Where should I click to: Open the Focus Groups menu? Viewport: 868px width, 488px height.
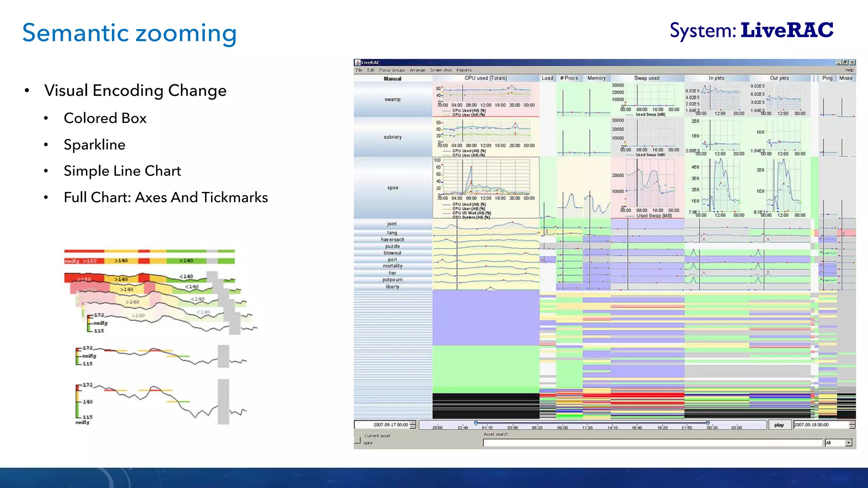(392, 70)
